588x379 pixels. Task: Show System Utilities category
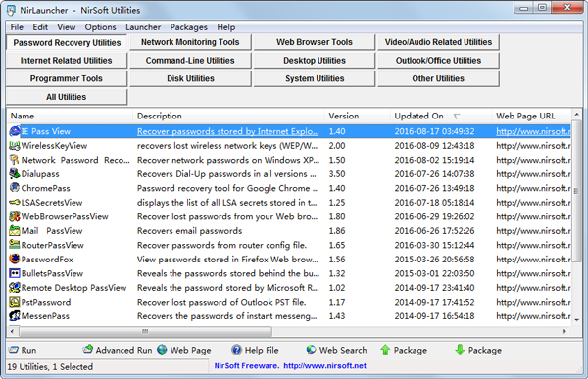coord(315,78)
